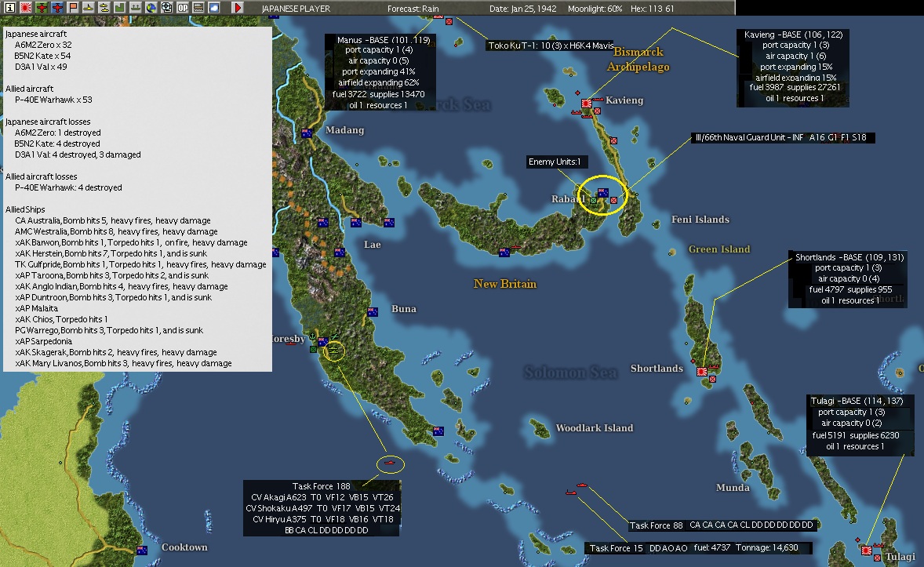Click the JAPANESE PLAYER text in top bar
This screenshot has height=567, width=924.
[x=296, y=9]
